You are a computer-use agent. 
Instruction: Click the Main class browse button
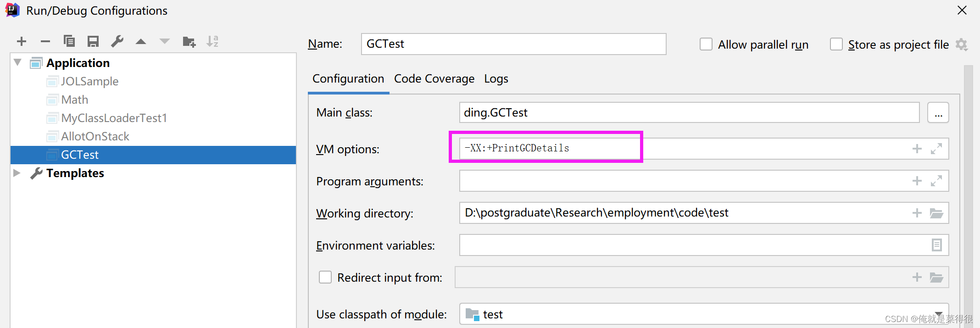coord(938,113)
